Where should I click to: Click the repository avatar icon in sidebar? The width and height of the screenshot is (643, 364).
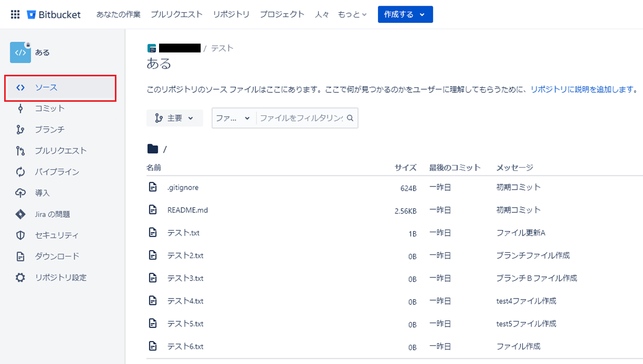20,52
